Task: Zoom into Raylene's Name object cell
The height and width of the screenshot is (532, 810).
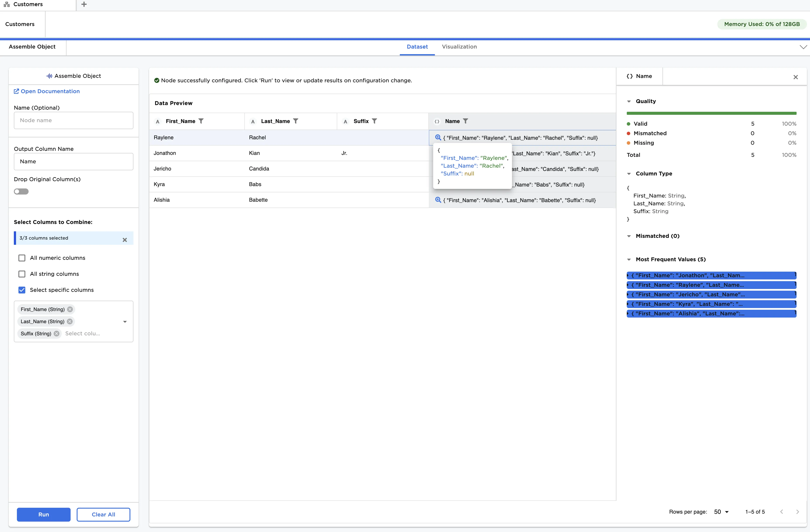Action: (438, 138)
